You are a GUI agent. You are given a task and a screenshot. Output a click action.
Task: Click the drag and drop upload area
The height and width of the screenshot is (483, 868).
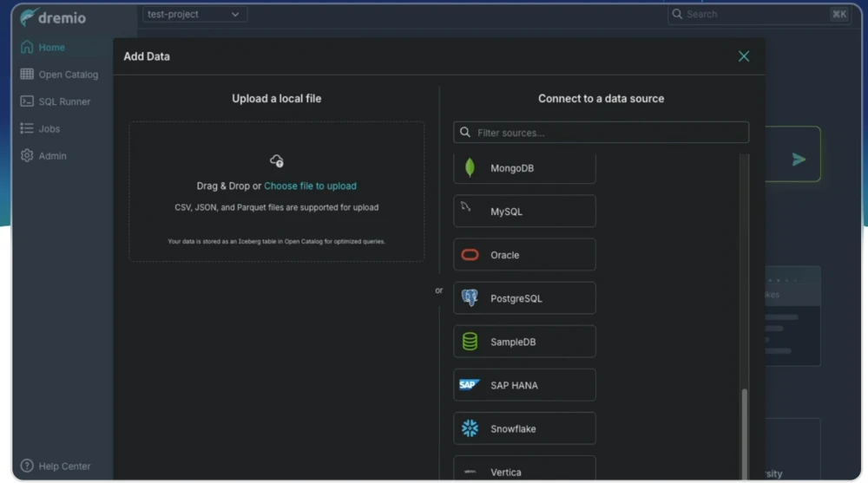pos(277,192)
